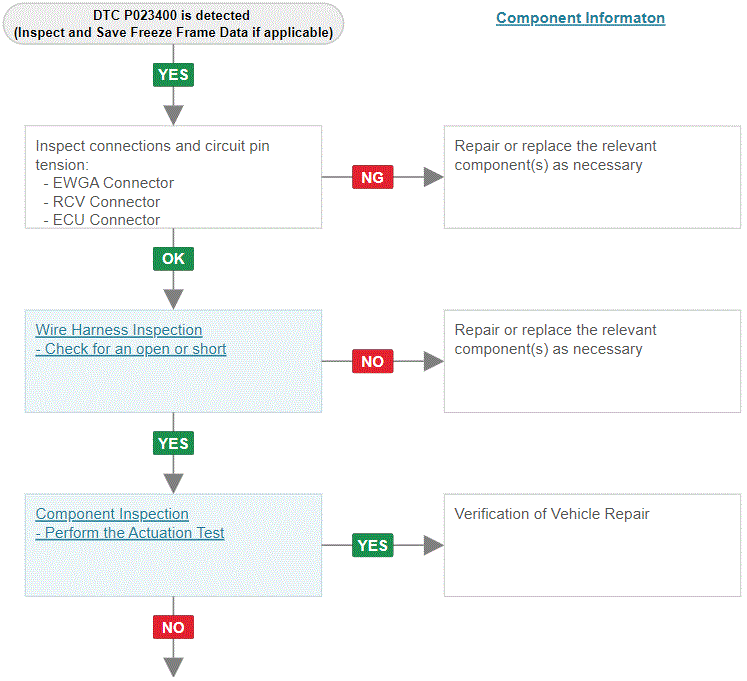Select the Verification of Vehicle Repair box
The image size is (747, 681).
pos(592,545)
